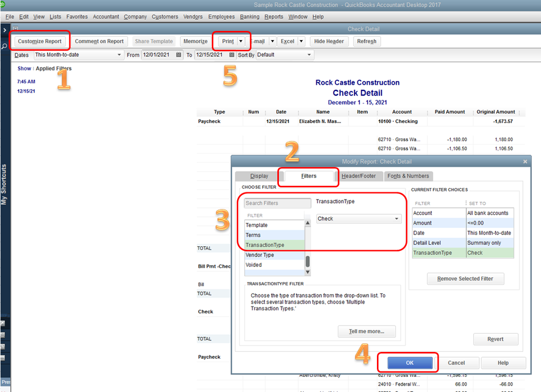
Task: Select Date row in current filter choices
Action: coord(463,233)
